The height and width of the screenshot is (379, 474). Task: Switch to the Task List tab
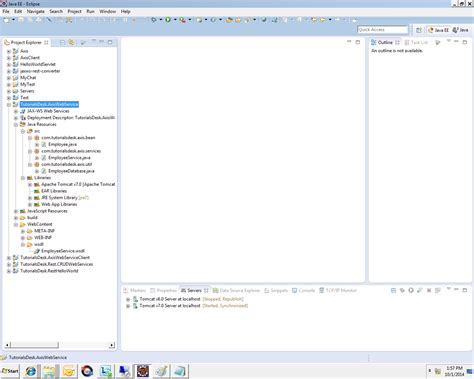(416, 42)
